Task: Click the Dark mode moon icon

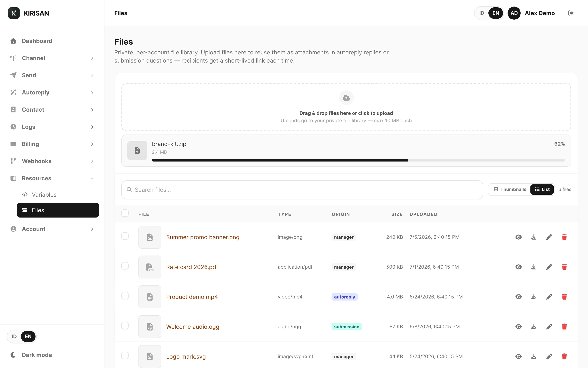Action: 13,355
